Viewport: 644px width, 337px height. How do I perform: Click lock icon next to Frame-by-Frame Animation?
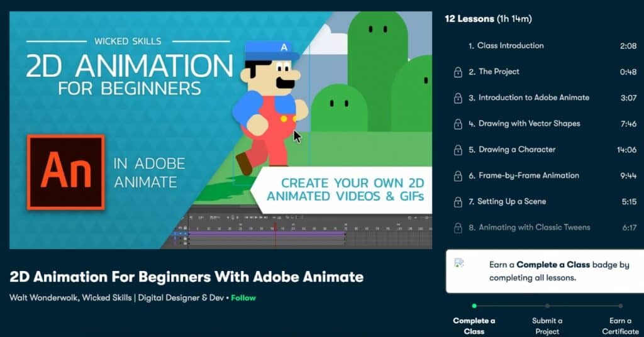[458, 176]
